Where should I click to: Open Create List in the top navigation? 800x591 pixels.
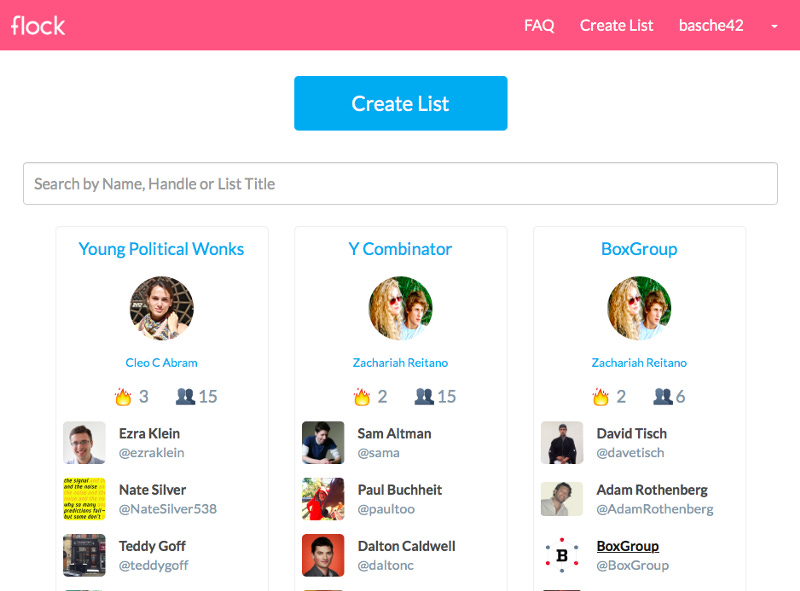(616, 26)
